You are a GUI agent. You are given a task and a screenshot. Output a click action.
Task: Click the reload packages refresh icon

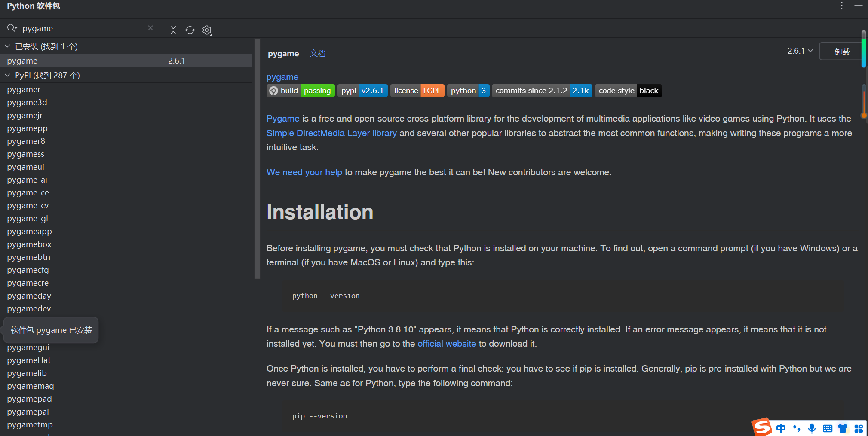click(x=190, y=30)
